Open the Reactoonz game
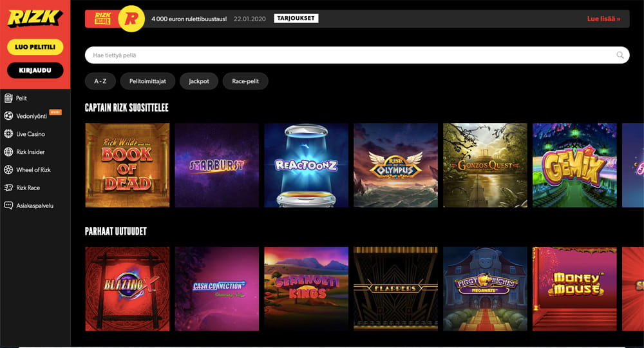The width and height of the screenshot is (644, 348). point(307,165)
